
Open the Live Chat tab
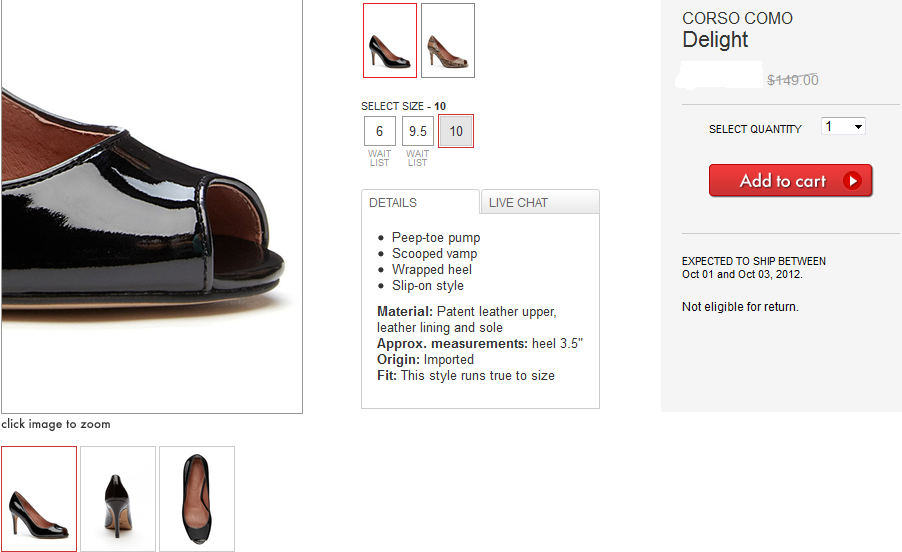[539, 202]
